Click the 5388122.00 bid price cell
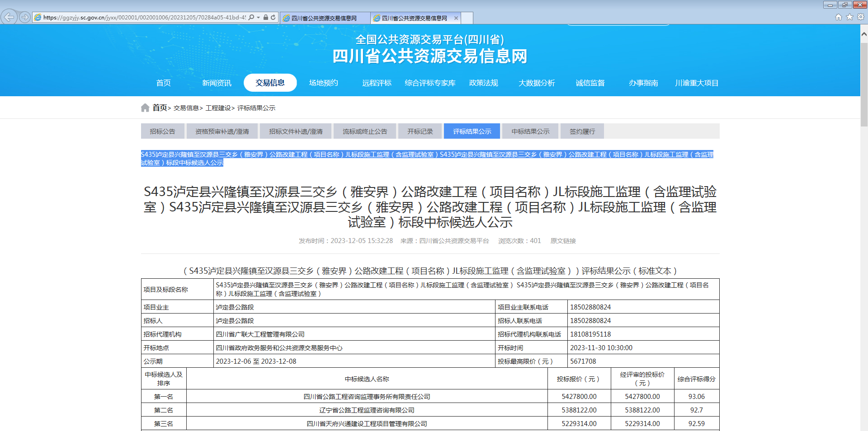Screen dimensions: 868x431 pos(579,410)
